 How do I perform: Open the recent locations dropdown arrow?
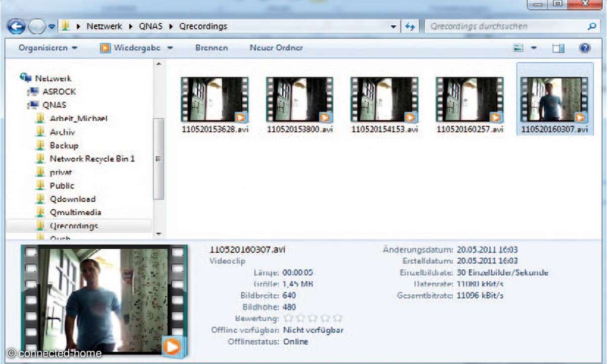(x=52, y=27)
